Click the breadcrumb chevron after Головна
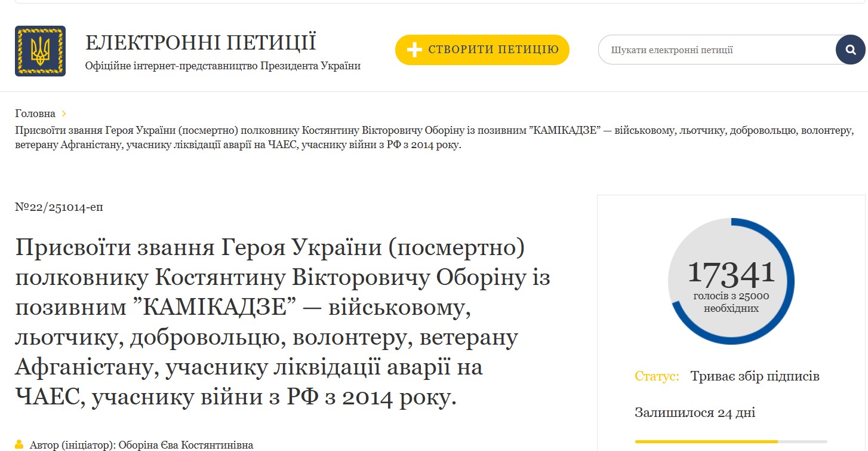This screenshot has height=451, width=868. tap(64, 113)
